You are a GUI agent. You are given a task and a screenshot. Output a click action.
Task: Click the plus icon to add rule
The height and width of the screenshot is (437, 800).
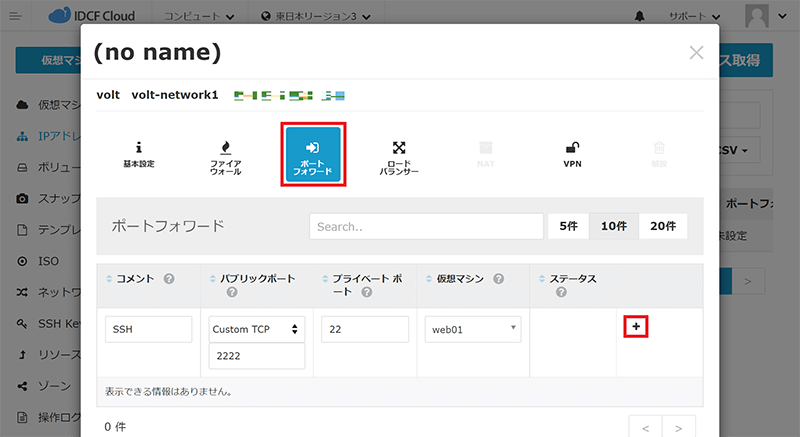tap(637, 327)
